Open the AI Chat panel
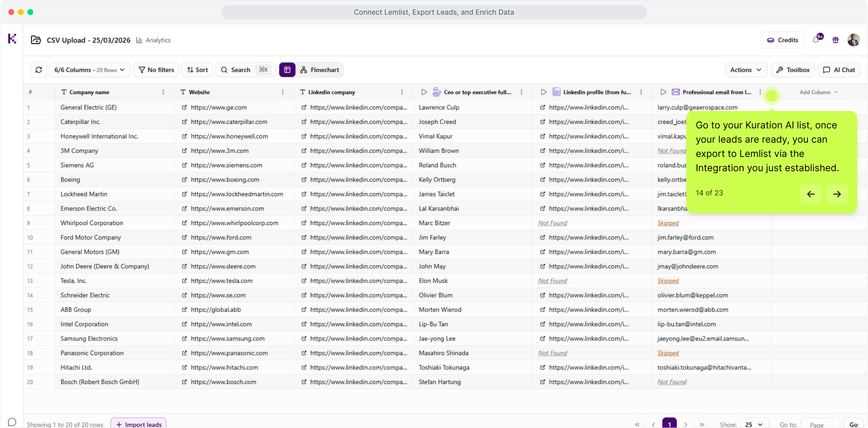This screenshot has width=868, height=428. [x=839, y=70]
